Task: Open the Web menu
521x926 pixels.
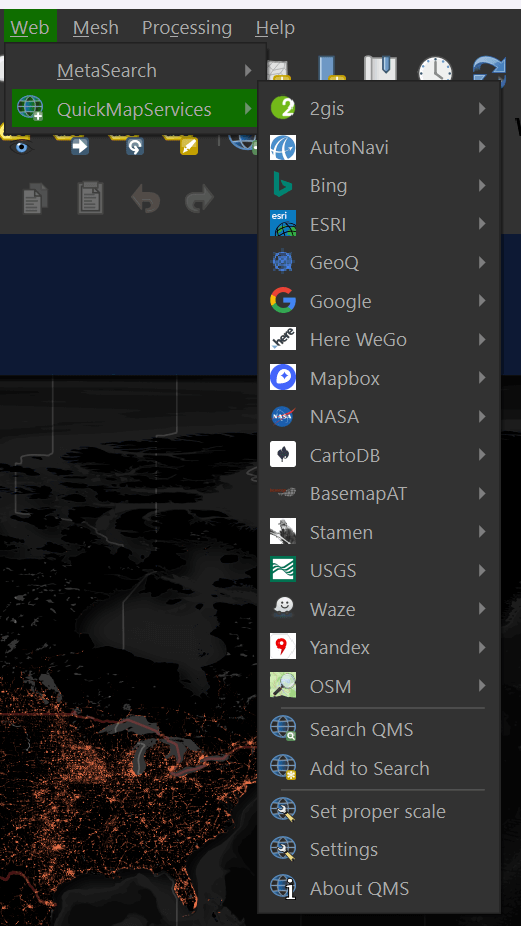Action: pyautogui.click(x=30, y=27)
